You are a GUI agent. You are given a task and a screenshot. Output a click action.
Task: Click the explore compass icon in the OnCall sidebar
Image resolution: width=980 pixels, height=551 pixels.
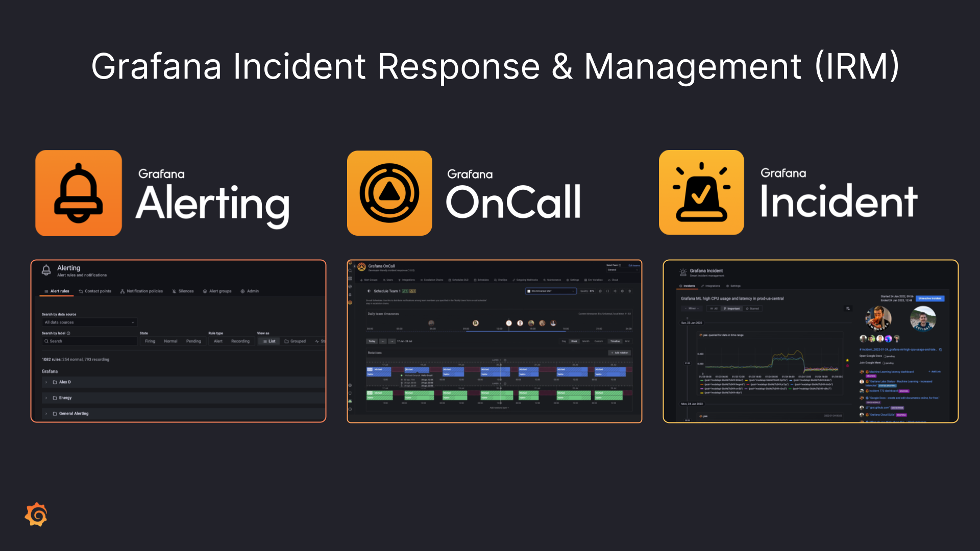tap(350, 286)
